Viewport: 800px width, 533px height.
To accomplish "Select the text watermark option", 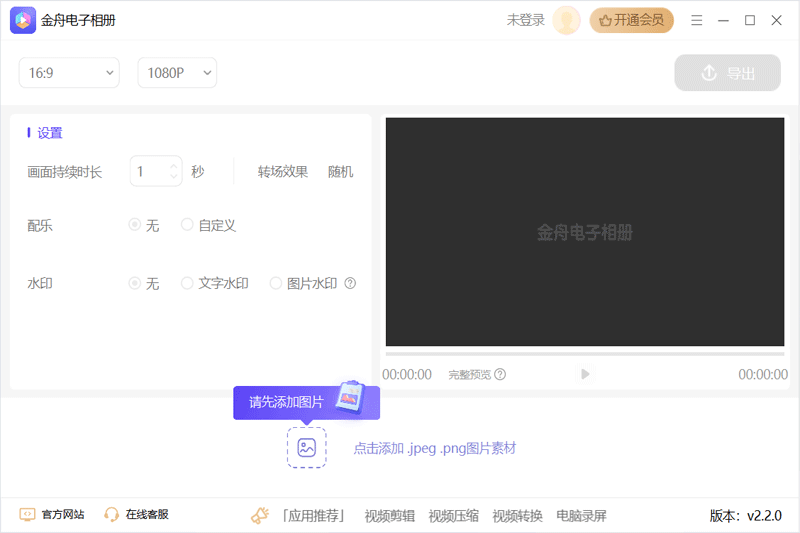I will pyautogui.click(x=187, y=283).
